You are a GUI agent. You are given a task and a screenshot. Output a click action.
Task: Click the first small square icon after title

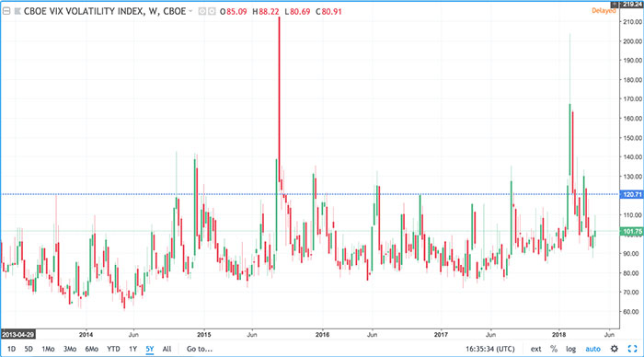tap(202, 12)
